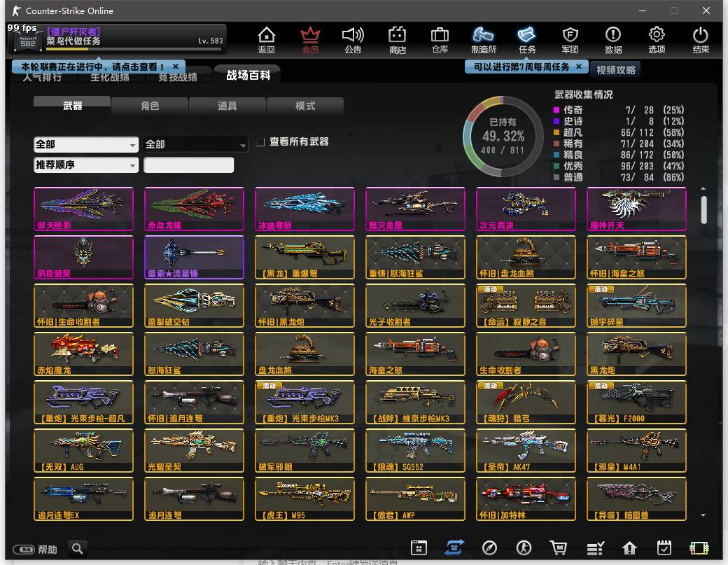Click the search magnifier icon at bottom
The width and height of the screenshot is (728, 565).
[x=78, y=549]
